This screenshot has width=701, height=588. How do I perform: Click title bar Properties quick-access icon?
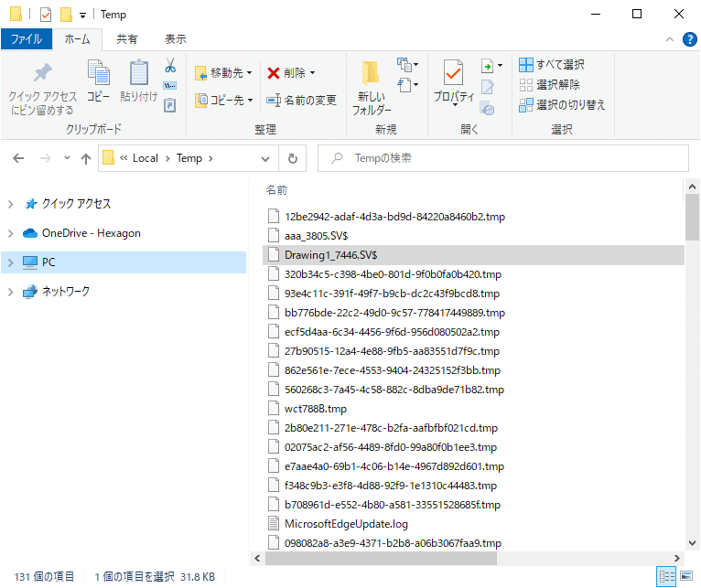click(46, 15)
